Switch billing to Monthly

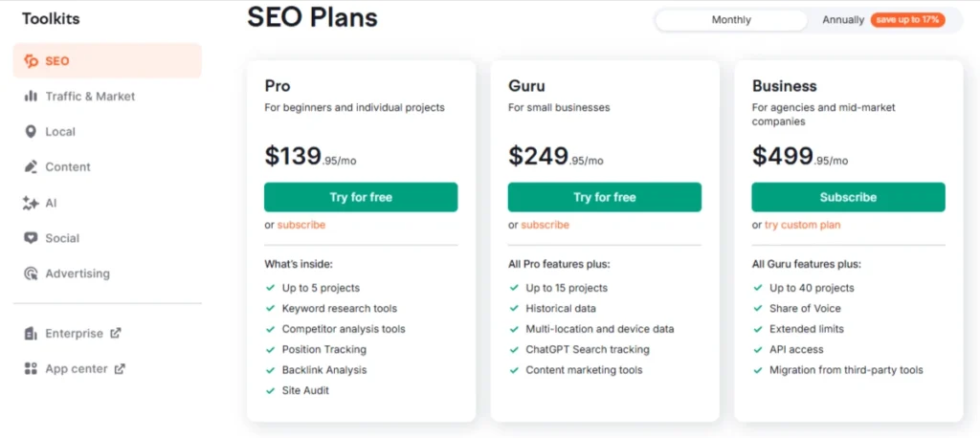[731, 20]
